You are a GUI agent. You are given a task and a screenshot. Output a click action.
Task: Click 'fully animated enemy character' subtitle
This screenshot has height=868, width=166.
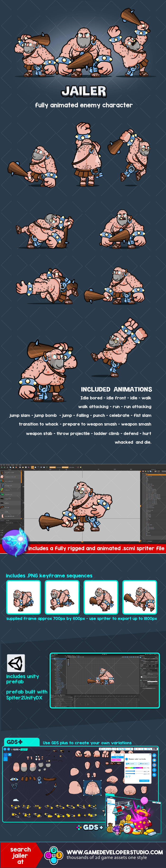(x=84, y=105)
